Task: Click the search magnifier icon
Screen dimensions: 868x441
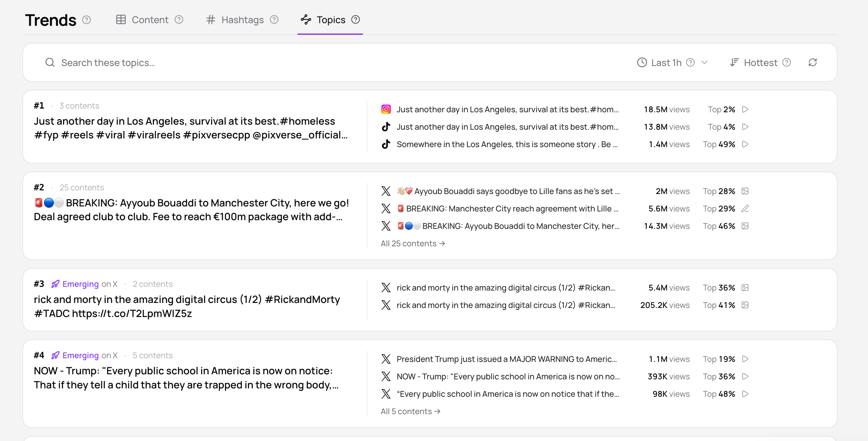Action: [x=50, y=62]
